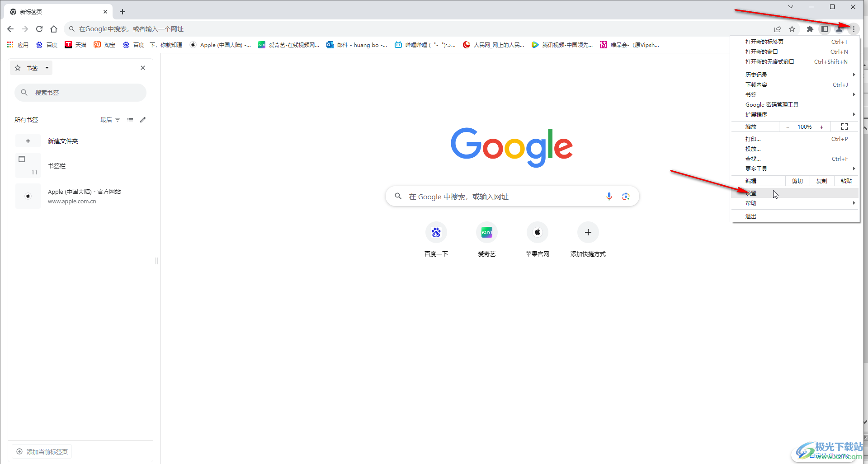Click 剪切 in the edit row
Screen dimensions: 868x464
coord(797,181)
